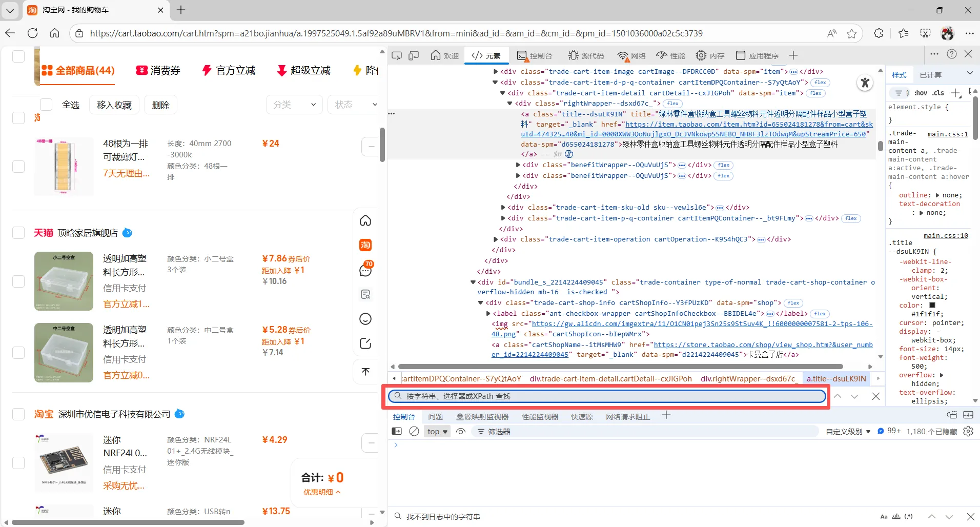Click the 移入收藏 button

tap(114, 105)
